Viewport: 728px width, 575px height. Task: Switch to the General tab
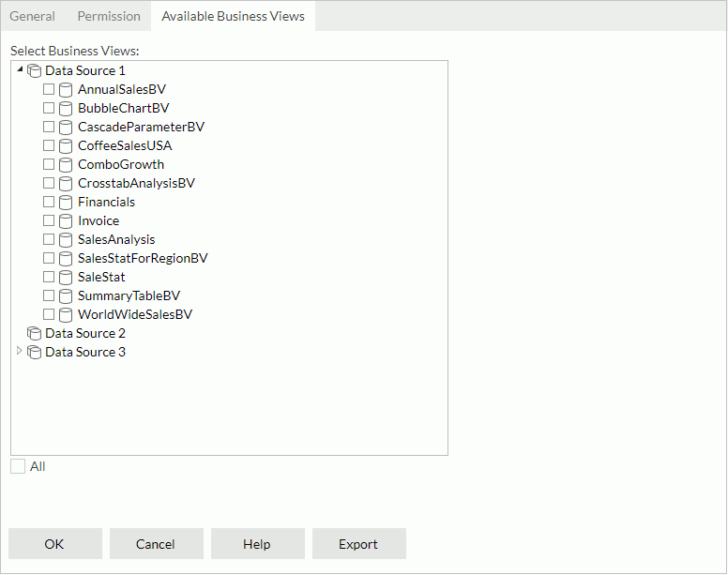pos(32,16)
